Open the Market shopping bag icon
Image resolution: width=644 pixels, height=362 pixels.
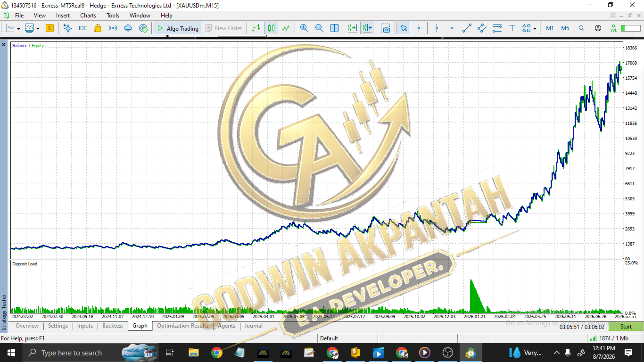[98, 28]
